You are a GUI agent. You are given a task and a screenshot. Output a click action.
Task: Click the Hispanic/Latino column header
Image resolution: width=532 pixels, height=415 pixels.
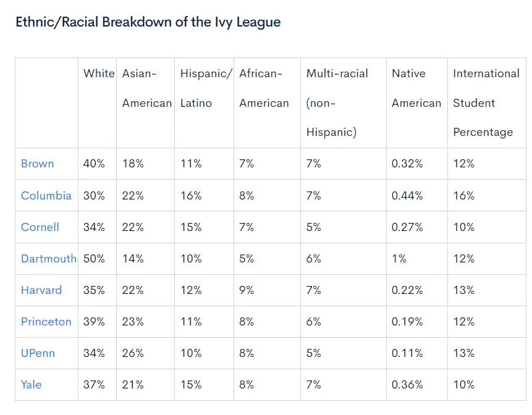click(x=206, y=88)
